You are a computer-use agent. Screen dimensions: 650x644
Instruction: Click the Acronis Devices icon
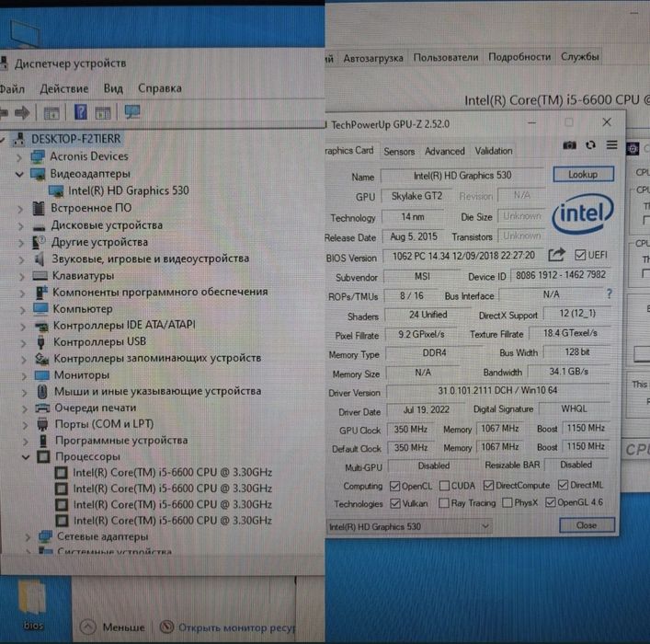point(38,156)
